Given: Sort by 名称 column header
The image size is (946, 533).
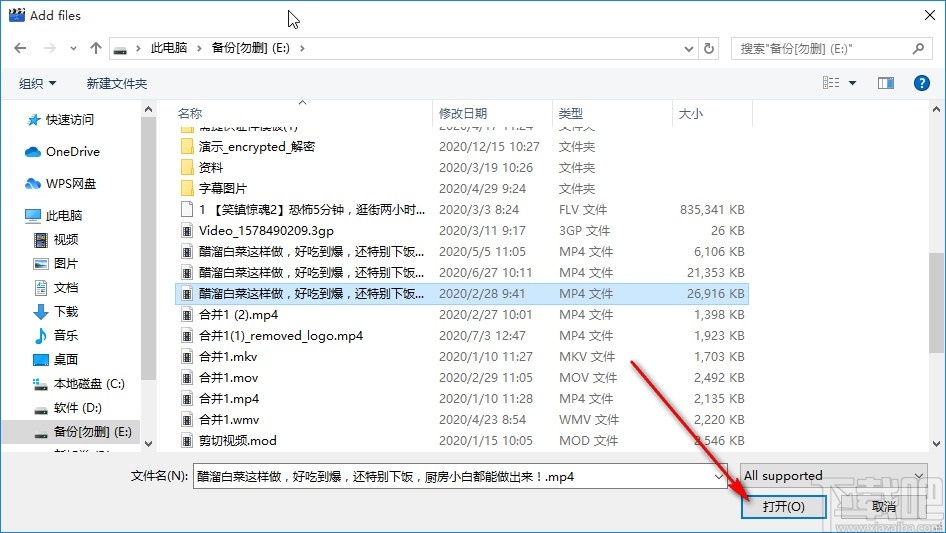Looking at the screenshot, I should click(x=190, y=113).
